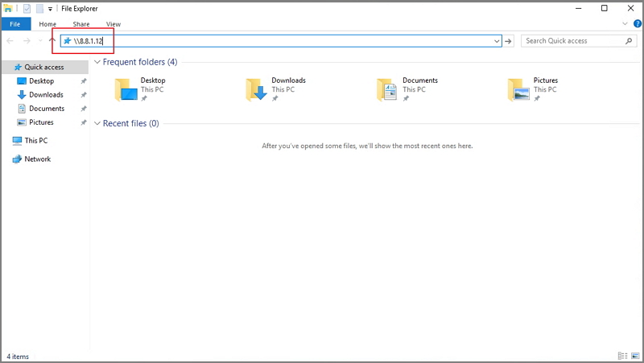Click the Frequent folders (4) heading

click(140, 62)
